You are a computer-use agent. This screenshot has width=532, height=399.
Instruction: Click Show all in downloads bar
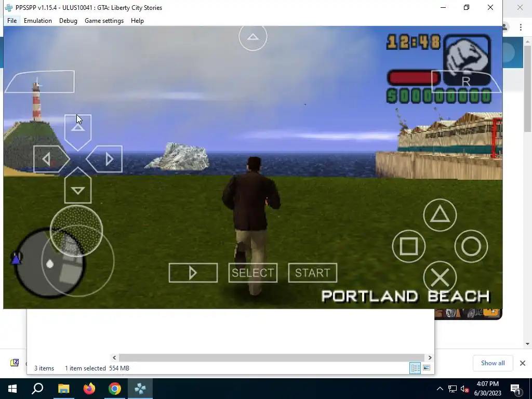pyautogui.click(x=493, y=363)
